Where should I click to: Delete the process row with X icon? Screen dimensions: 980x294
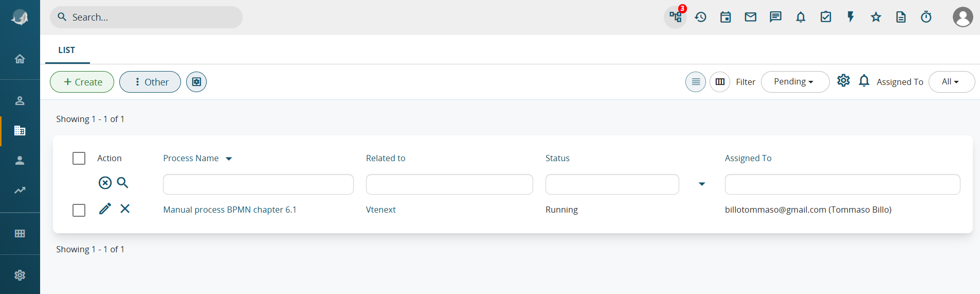125,209
